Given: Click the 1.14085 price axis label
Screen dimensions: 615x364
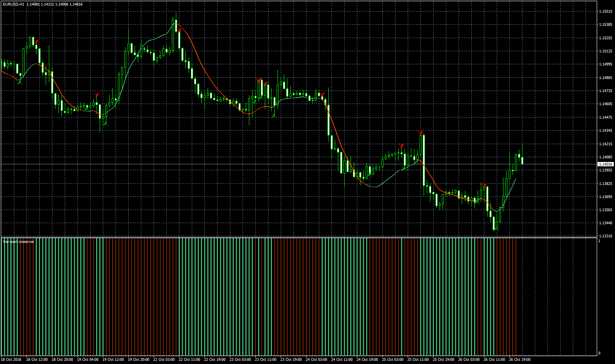Looking at the screenshot, I should pyautogui.click(x=605, y=157).
